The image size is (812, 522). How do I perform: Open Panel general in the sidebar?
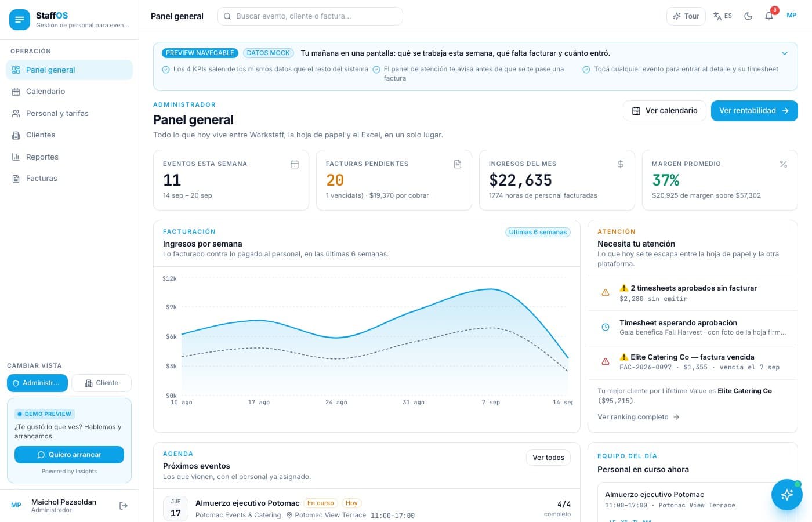point(70,70)
